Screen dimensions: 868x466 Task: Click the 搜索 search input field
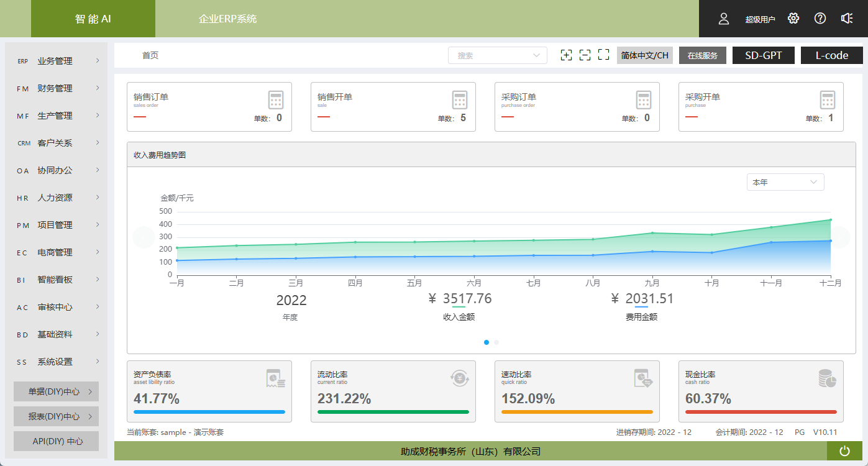[x=491, y=55]
